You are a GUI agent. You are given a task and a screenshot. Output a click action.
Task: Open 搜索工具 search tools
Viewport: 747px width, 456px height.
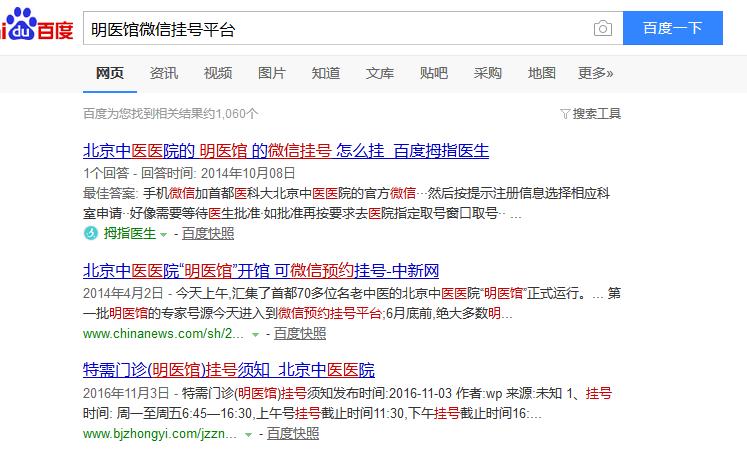pyautogui.click(x=596, y=114)
